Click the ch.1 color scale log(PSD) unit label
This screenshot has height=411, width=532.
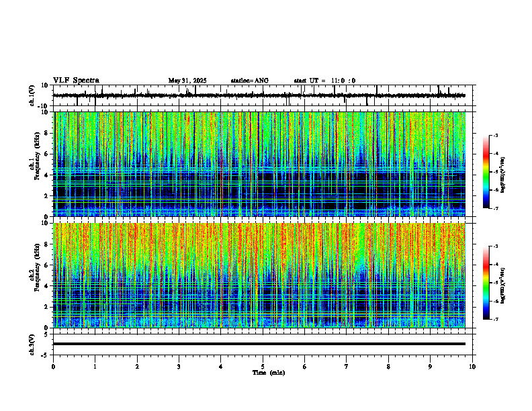[x=502, y=175]
